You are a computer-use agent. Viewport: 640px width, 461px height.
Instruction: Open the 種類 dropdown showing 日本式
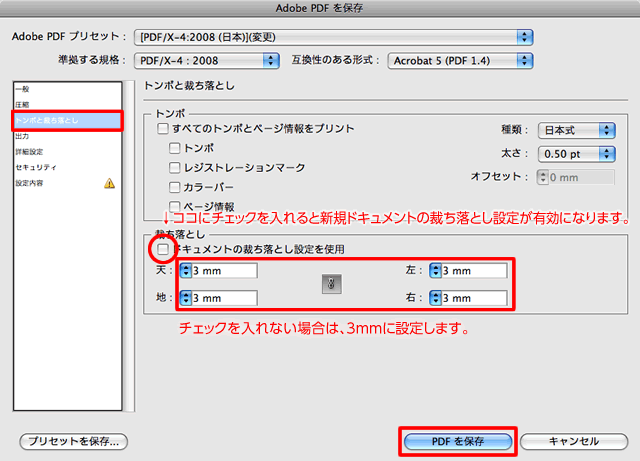577,130
